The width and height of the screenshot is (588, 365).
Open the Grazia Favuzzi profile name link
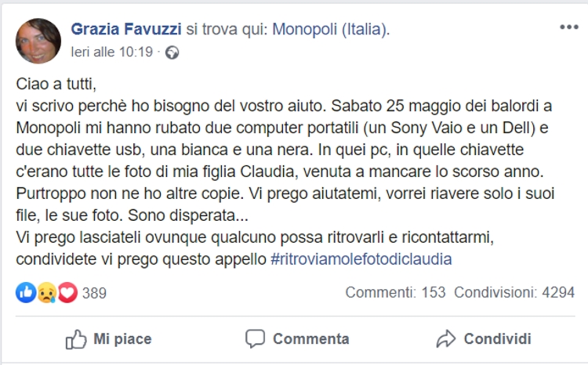pyautogui.click(x=125, y=30)
